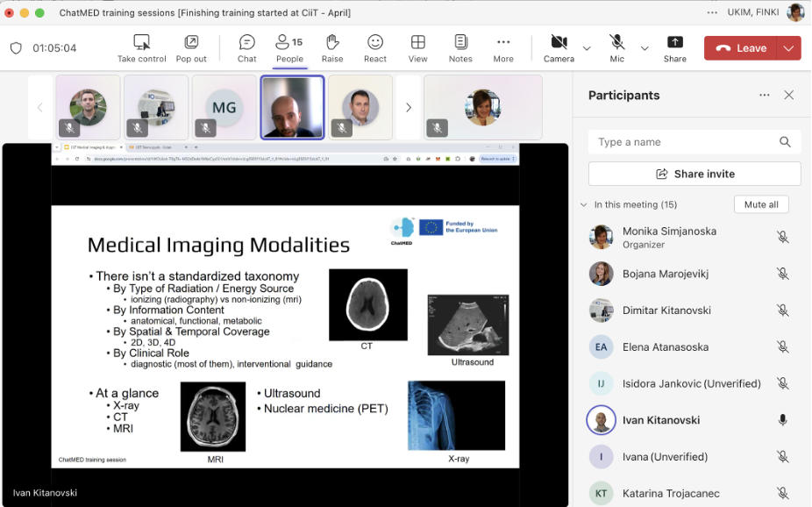The height and width of the screenshot is (507, 812).
Task: Open the React emoji menu
Action: pyautogui.click(x=375, y=43)
